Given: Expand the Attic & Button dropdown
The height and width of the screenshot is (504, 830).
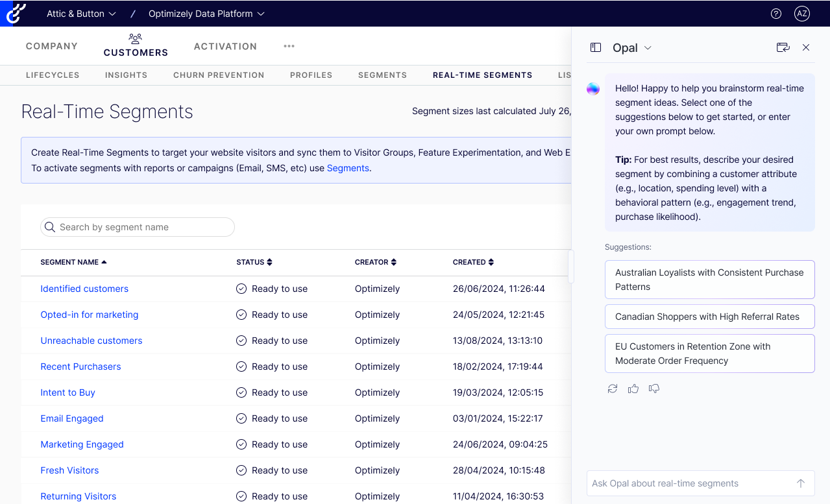Looking at the screenshot, I should pyautogui.click(x=81, y=14).
